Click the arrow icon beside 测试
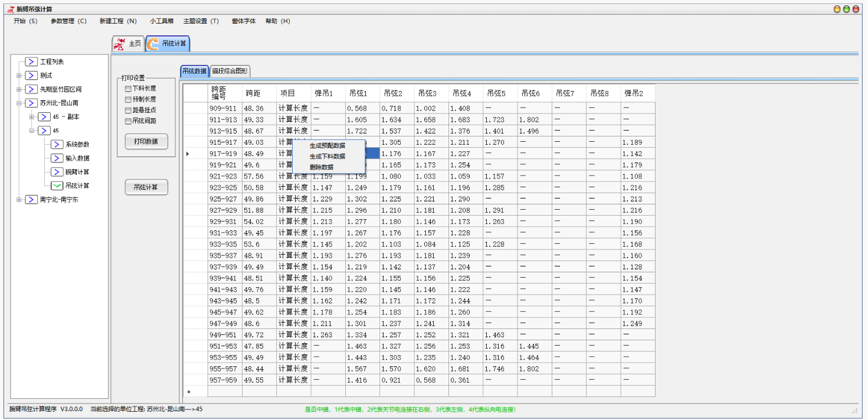 point(31,75)
